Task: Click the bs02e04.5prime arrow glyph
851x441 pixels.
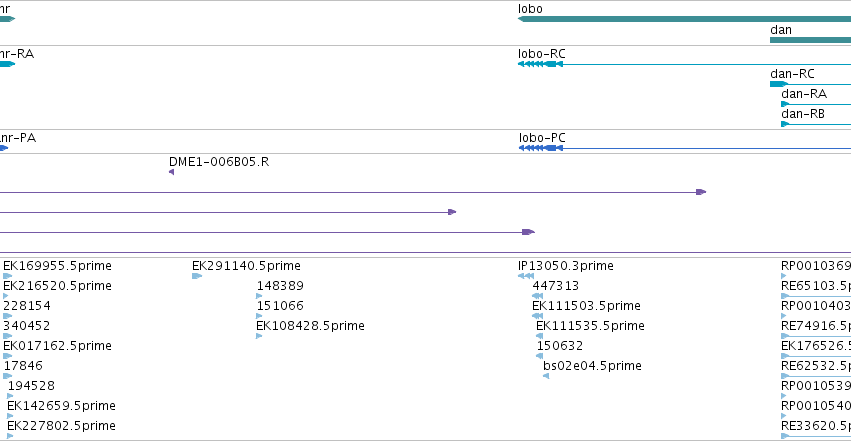Action: (546, 376)
